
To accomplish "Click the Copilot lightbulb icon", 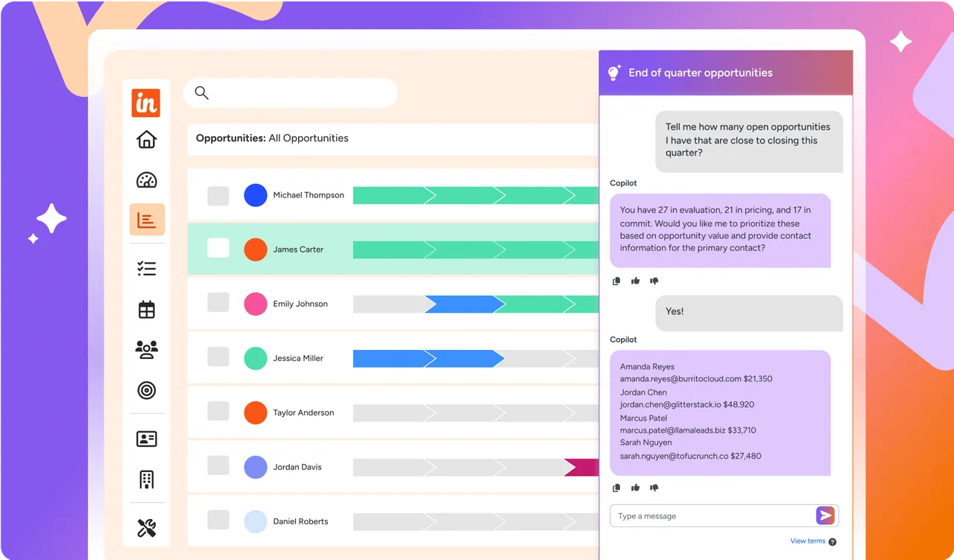I will pyautogui.click(x=614, y=72).
